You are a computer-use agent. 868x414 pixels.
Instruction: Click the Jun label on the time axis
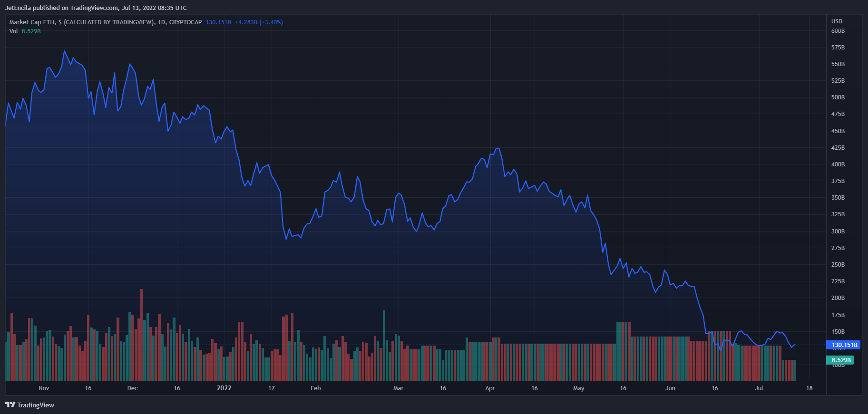670,388
